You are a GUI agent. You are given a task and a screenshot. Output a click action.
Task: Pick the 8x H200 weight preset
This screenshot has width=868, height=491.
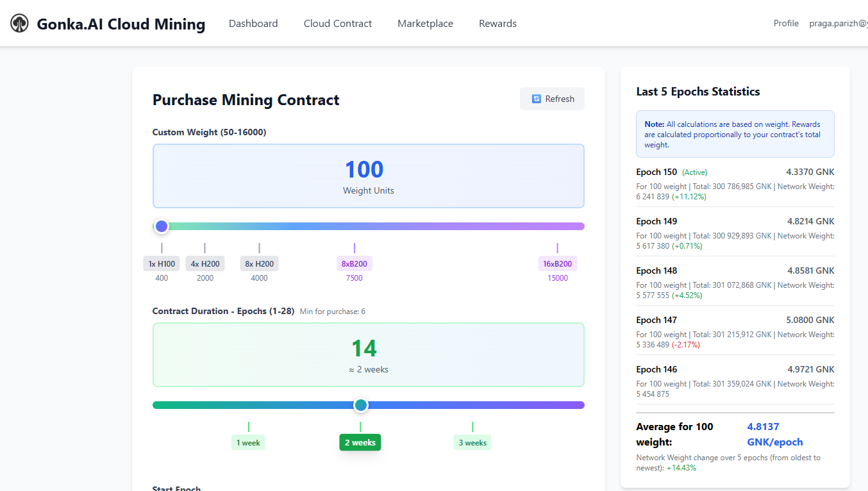(x=259, y=263)
